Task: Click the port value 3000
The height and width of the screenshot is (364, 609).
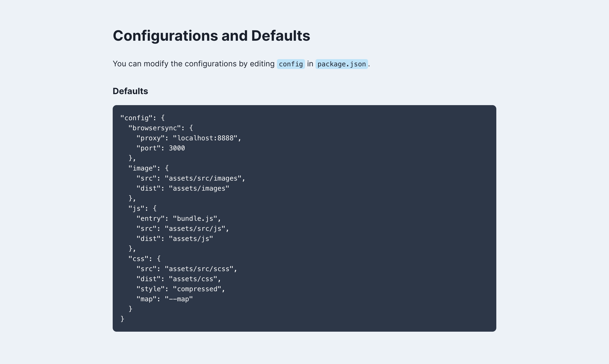Action: click(x=177, y=148)
